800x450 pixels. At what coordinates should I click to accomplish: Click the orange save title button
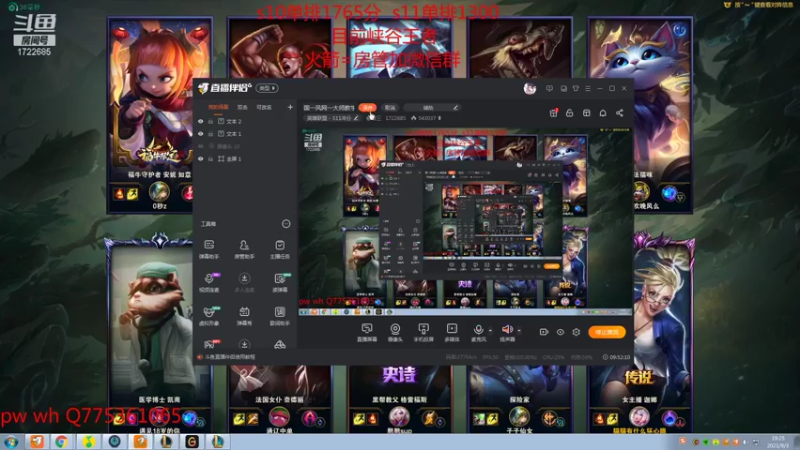point(367,108)
